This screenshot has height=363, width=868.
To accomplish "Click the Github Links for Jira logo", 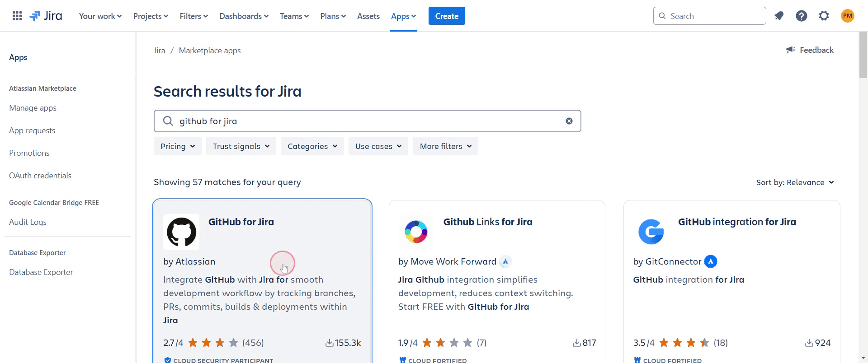I will pos(416,232).
